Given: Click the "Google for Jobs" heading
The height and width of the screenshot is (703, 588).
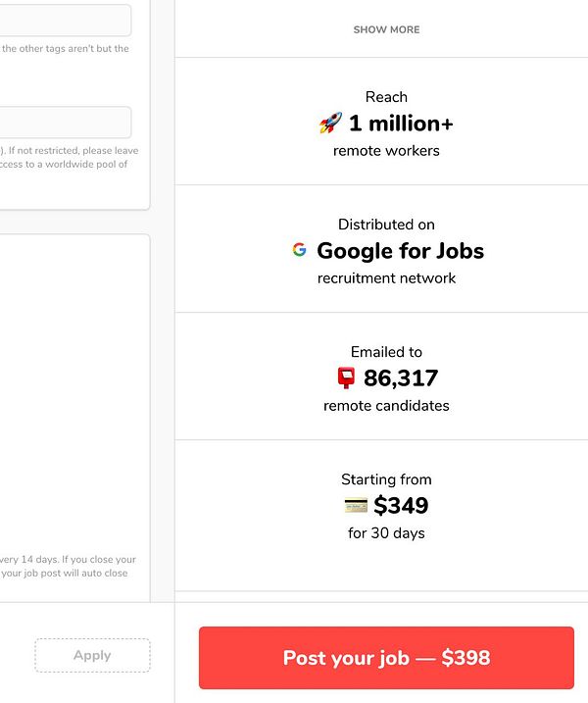Looking at the screenshot, I should tap(400, 251).
